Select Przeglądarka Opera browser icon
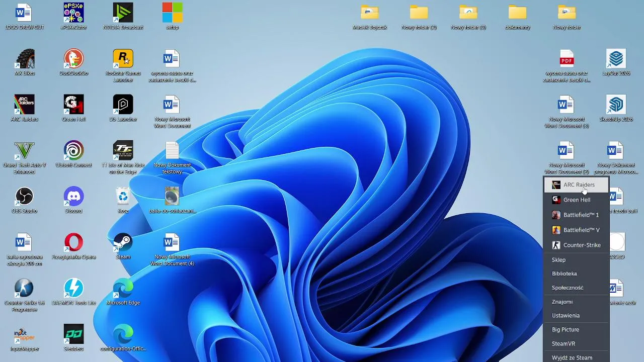 73,246
